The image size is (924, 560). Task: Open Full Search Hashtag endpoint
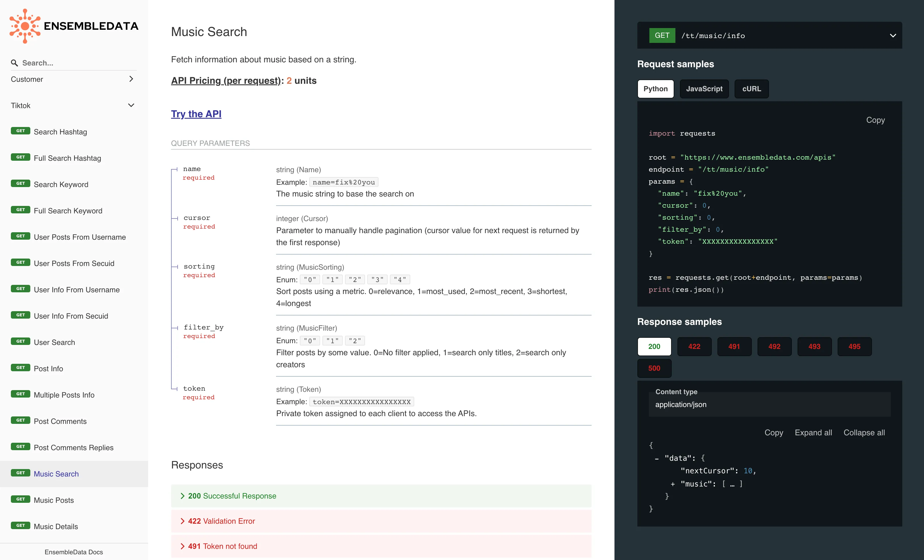click(74, 158)
